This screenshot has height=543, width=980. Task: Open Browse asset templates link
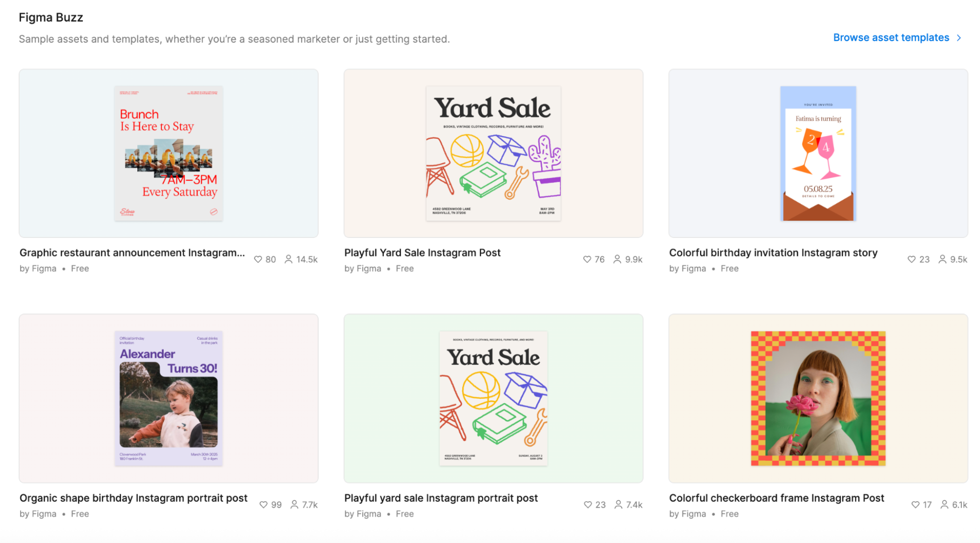[891, 38]
